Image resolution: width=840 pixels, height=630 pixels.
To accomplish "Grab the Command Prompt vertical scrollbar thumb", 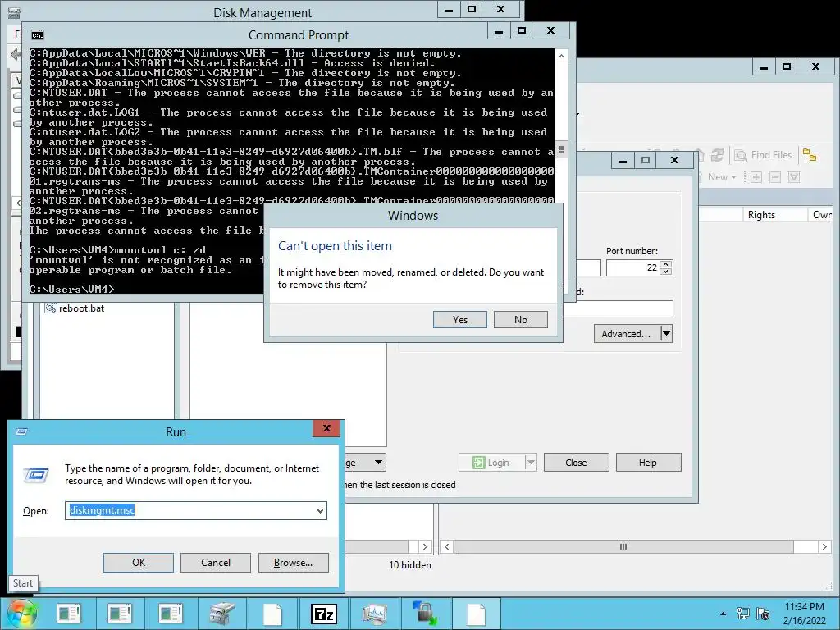I will [x=561, y=149].
